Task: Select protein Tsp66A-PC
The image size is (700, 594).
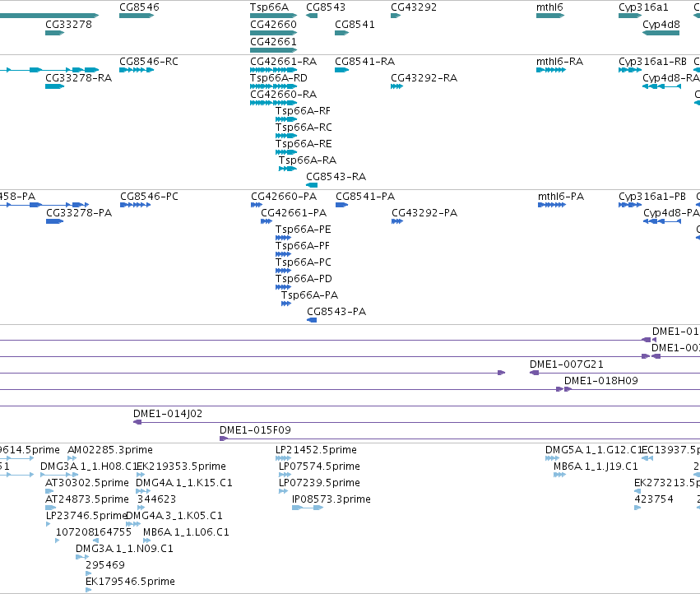Action: pos(283,271)
